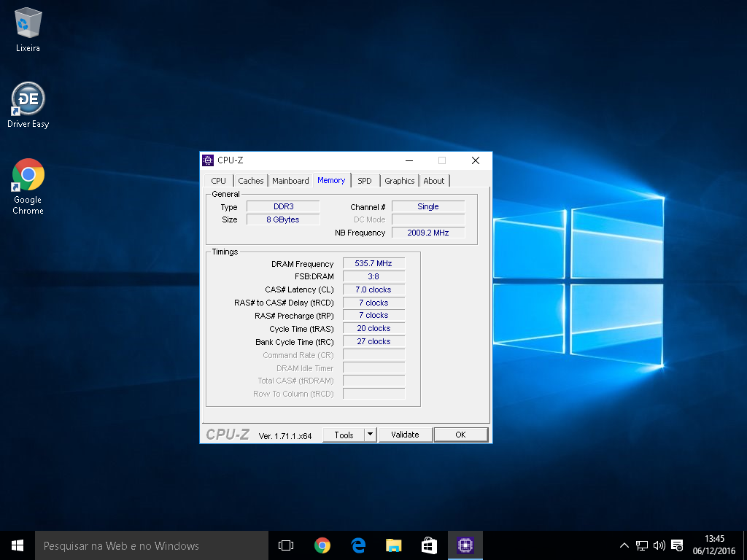Open the Windows Start menu
The image size is (747, 560).
point(18,545)
